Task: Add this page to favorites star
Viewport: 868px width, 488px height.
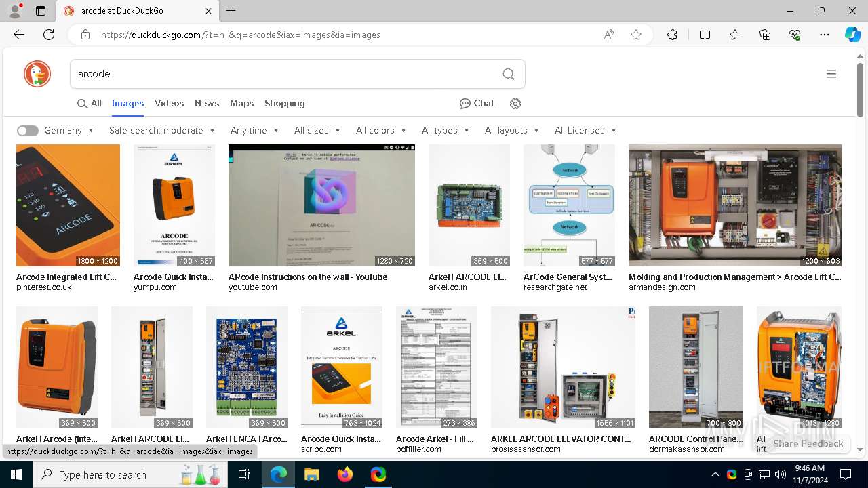Action: 636,35
